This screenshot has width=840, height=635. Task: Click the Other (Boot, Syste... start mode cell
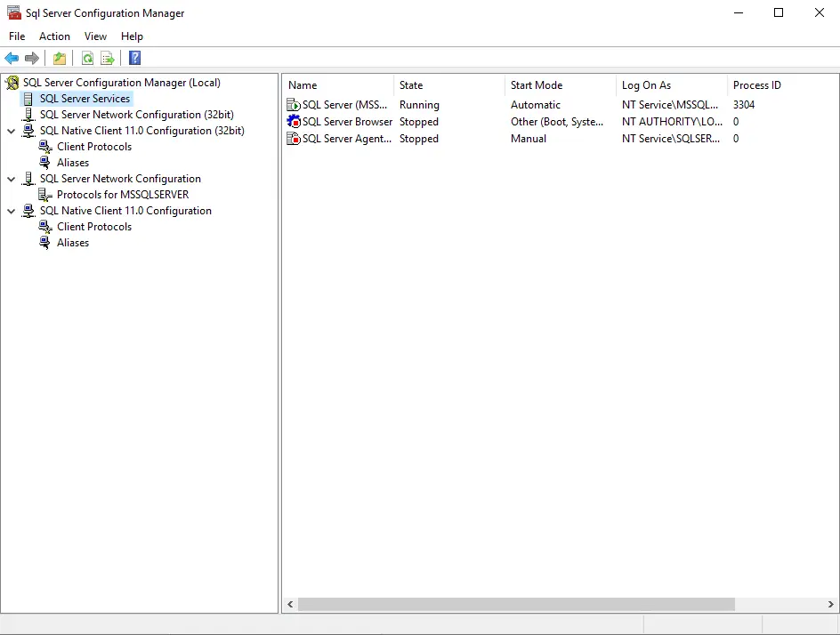[557, 122]
